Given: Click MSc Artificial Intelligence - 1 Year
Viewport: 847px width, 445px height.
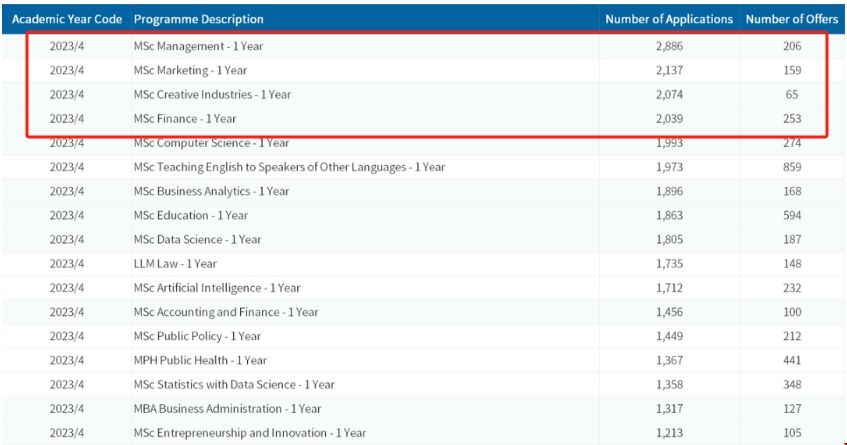Looking at the screenshot, I should (x=216, y=288).
